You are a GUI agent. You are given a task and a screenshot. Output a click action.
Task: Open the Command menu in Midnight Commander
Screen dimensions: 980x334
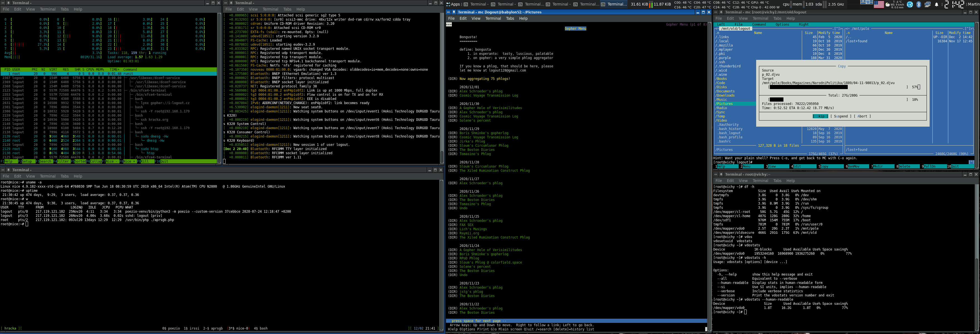coord(759,24)
